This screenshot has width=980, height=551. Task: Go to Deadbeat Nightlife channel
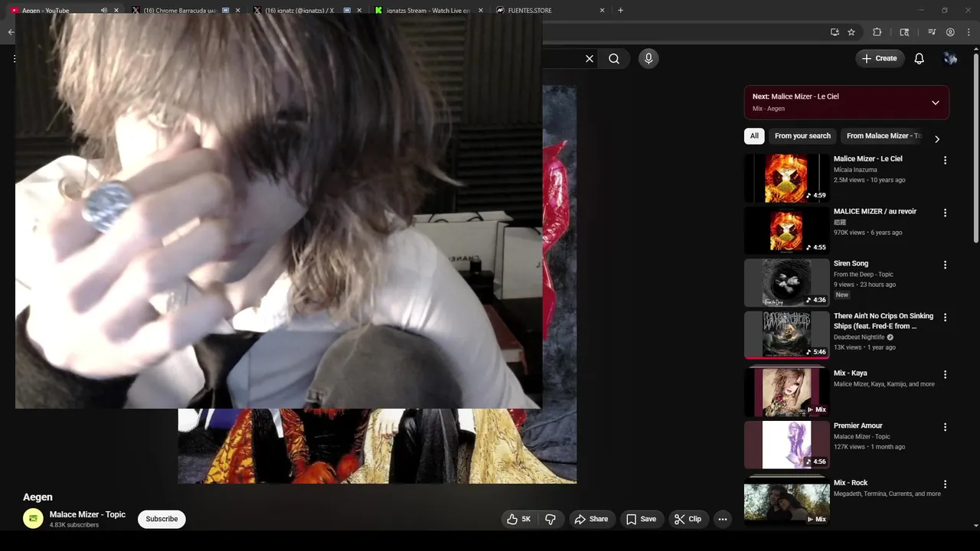(x=859, y=337)
